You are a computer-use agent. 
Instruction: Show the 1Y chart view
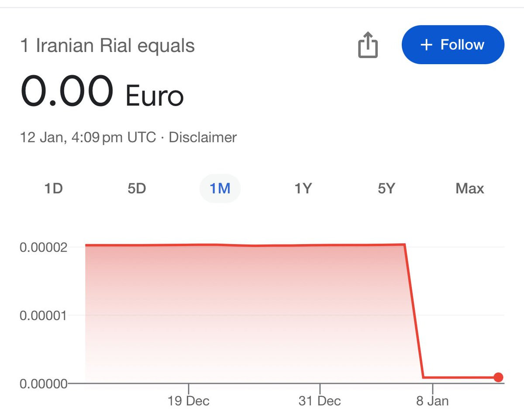(x=303, y=189)
